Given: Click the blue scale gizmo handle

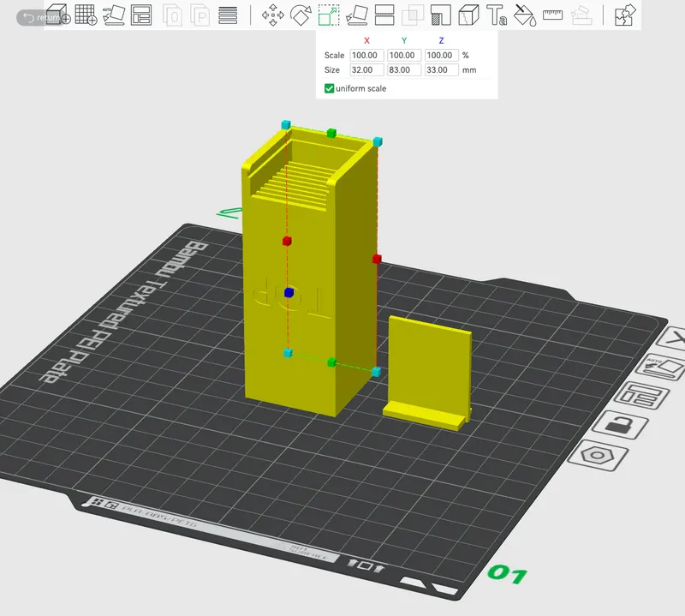Looking at the screenshot, I should pos(289,292).
